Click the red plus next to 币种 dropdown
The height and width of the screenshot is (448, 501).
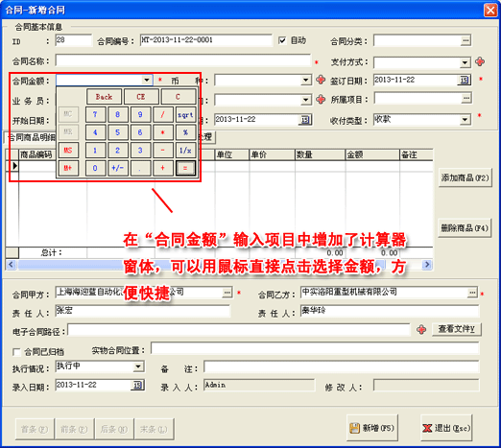pyautogui.click(x=321, y=80)
